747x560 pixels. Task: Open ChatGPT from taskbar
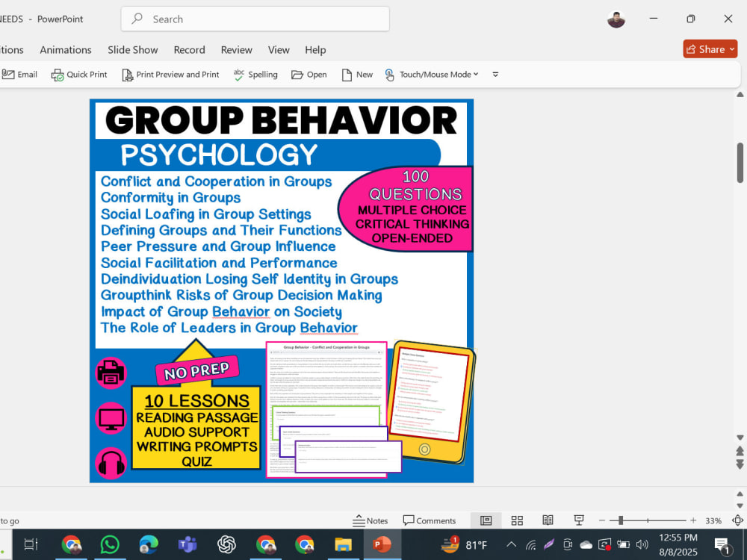point(227,544)
